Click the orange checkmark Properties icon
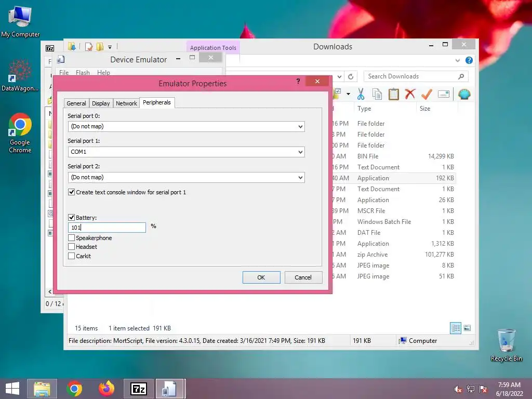Screen dimensions: 532x399 tap(427, 94)
